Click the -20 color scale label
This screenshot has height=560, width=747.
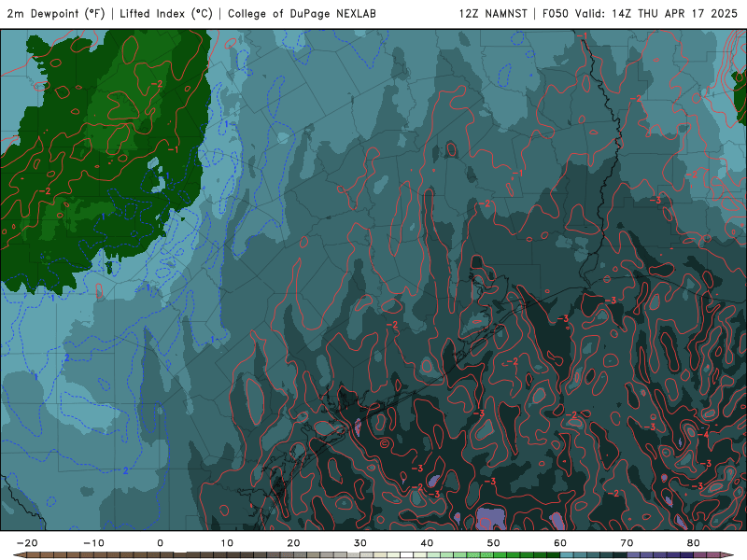tap(27, 543)
